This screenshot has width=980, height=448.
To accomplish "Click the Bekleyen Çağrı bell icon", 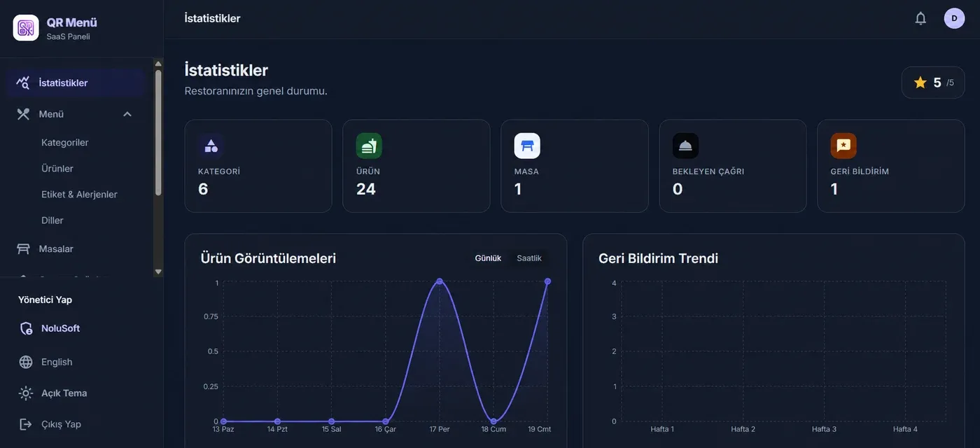I will point(685,146).
